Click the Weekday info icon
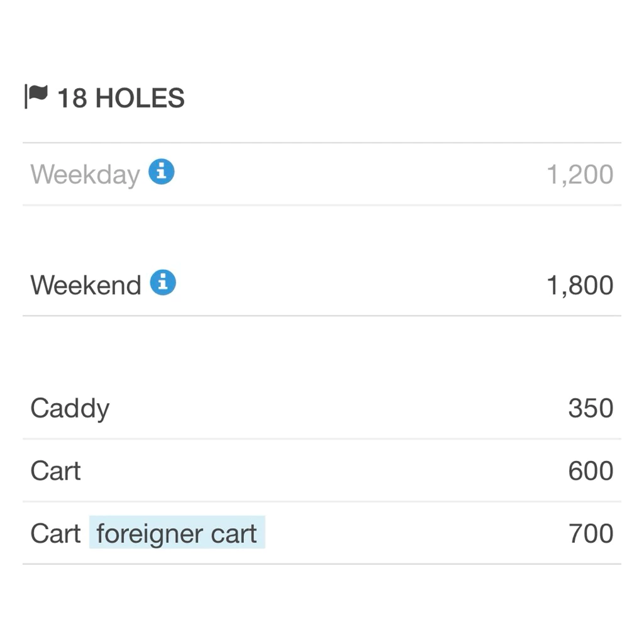Image resolution: width=644 pixels, height=644 pixels. pyautogui.click(x=161, y=171)
